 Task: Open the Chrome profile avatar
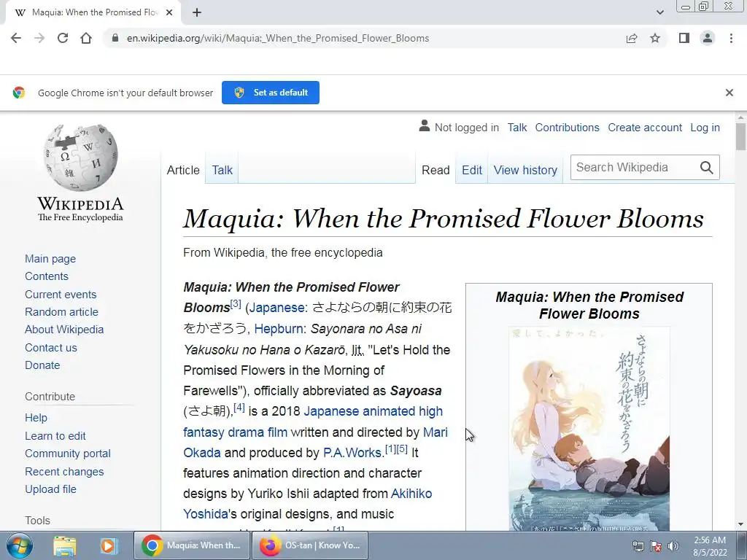tap(708, 38)
